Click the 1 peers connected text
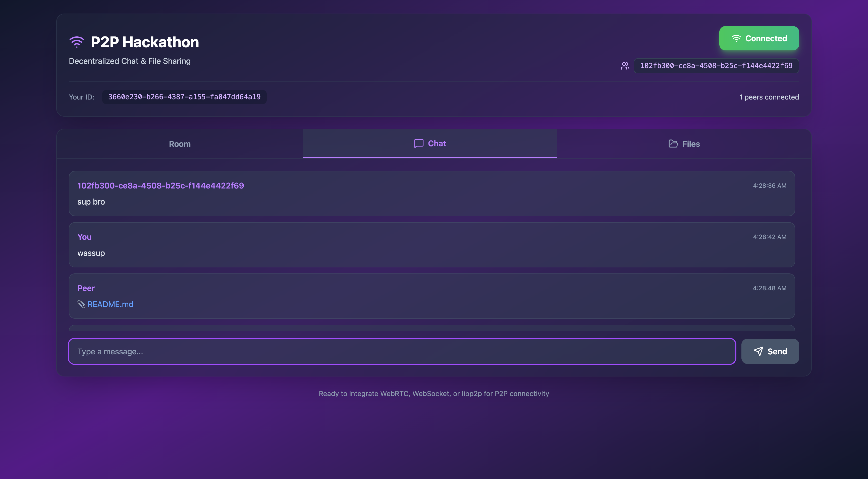This screenshot has height=479, width=868. pos(769,97)
